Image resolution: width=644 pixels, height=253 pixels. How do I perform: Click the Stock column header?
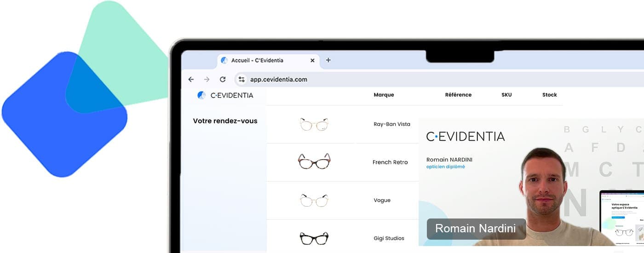(549, 95)
